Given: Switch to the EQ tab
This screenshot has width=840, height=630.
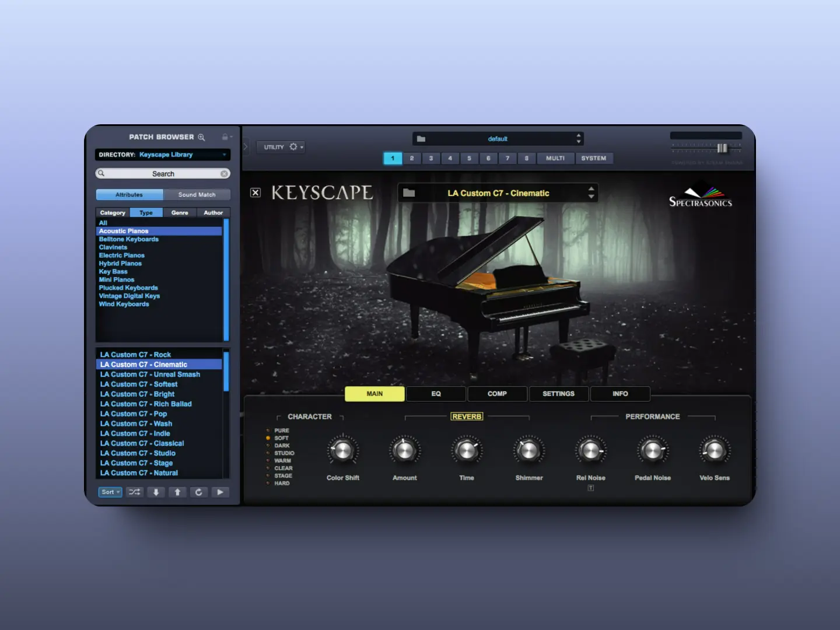Looking at the screenshot, I should click(x=436, y=394).
